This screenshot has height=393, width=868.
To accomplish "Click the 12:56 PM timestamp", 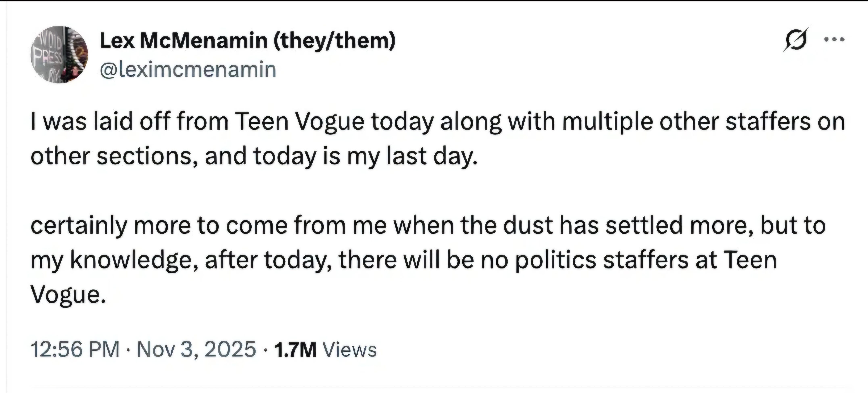I will [x=75, y=349].
